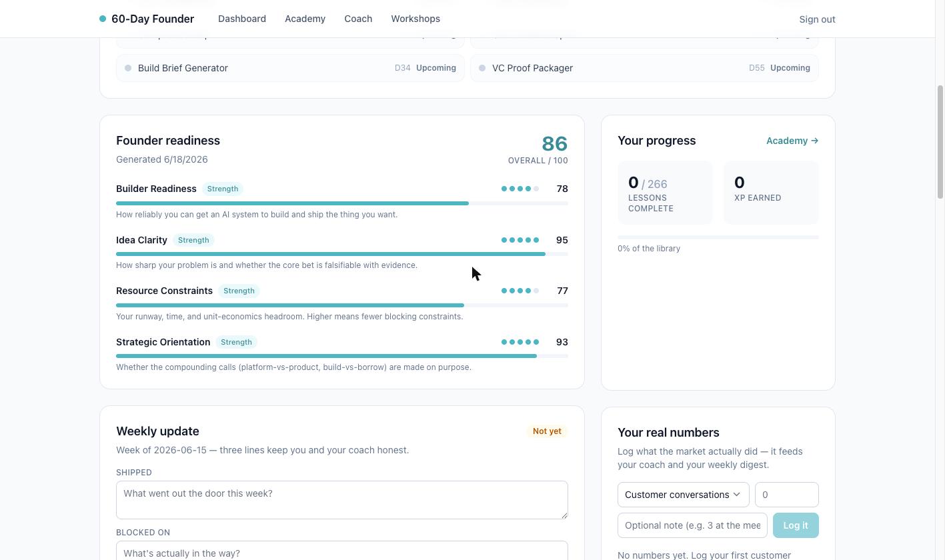Click the Build Brief Generator status dot

tap(128, 68)
